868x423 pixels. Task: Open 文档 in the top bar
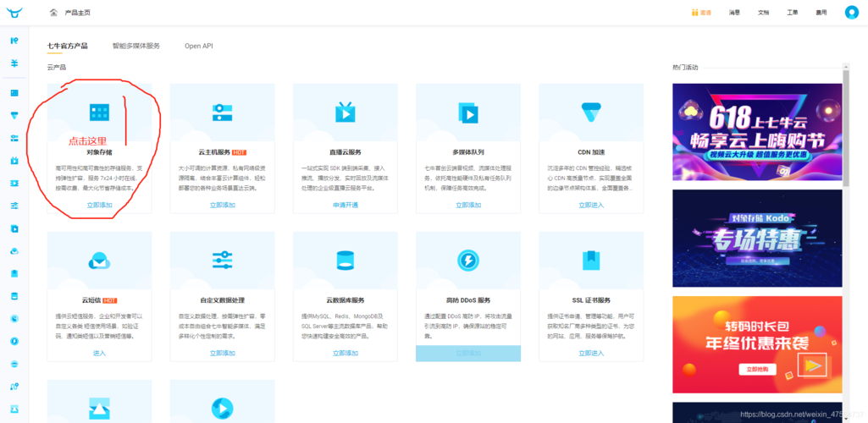763,12
